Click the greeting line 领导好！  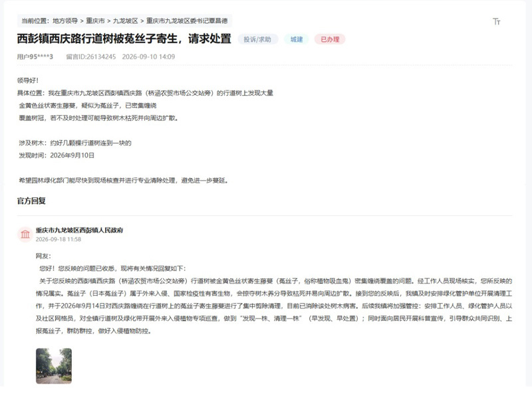coord(28,80)
